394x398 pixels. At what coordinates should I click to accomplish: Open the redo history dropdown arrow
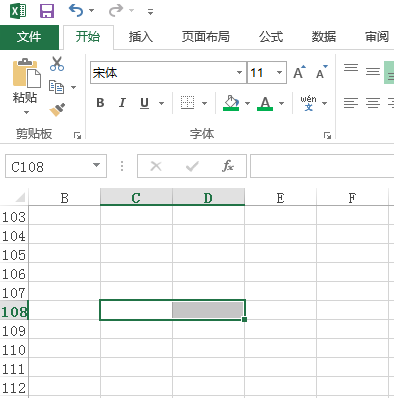point(132,11)
